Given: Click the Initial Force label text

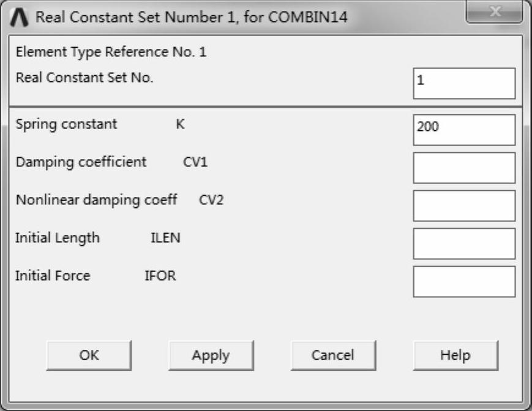Looking at the screenshot, I should coord(53,276).
